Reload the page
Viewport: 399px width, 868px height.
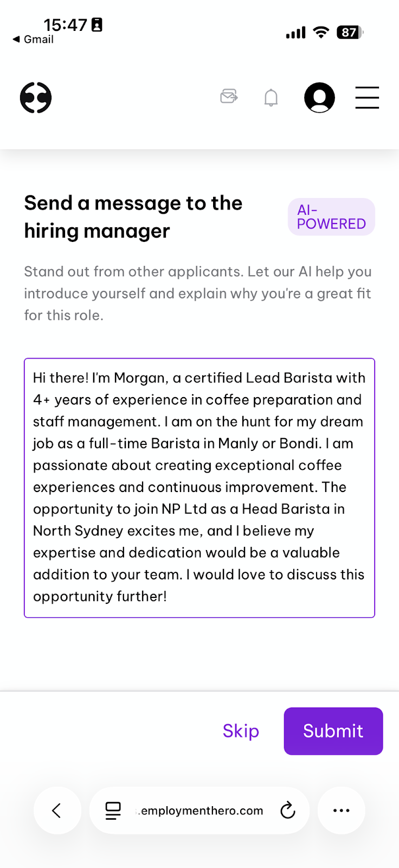(287, 810)
